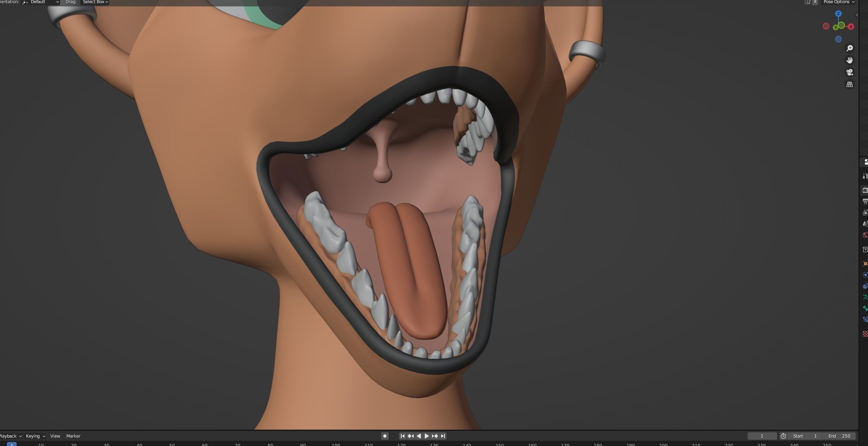Jump to the previous keyframe
Viewport: 868px width, 446px height.
410,436
